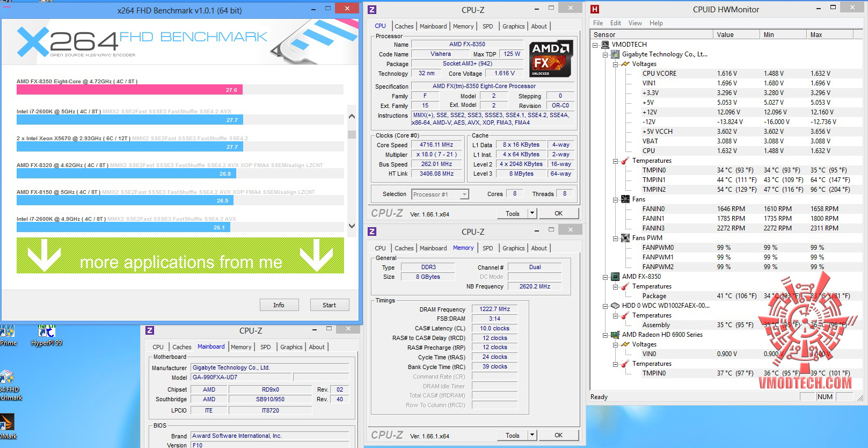
Task: Collapse the Voltages branch containing CPU VCORE
Action: pyautogui.click(x=616, y=64)
